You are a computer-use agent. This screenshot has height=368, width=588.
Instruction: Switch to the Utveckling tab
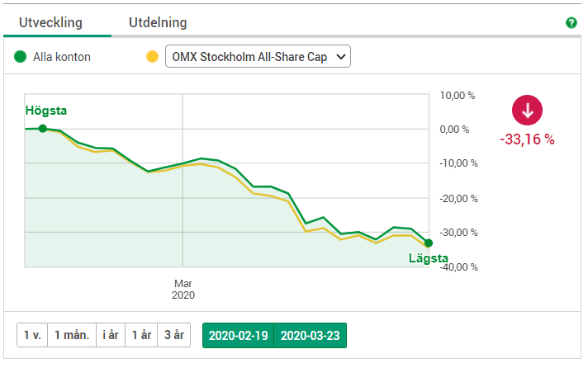pyautogui.click(x=57, y=23)
